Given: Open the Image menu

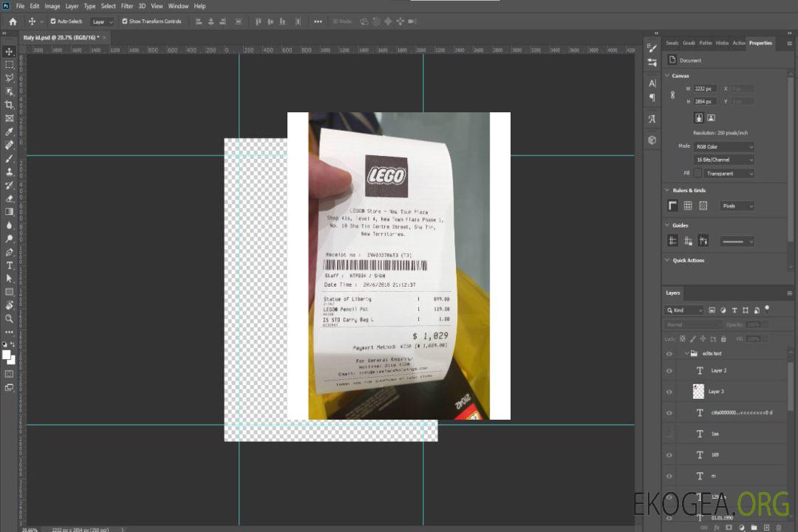Looking at the screenshot, I should 52,6.
